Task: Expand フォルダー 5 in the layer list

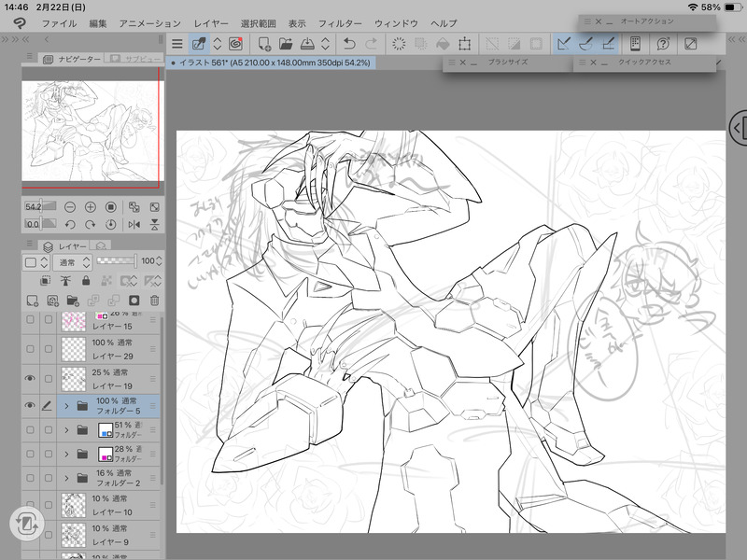Action: 66,406
